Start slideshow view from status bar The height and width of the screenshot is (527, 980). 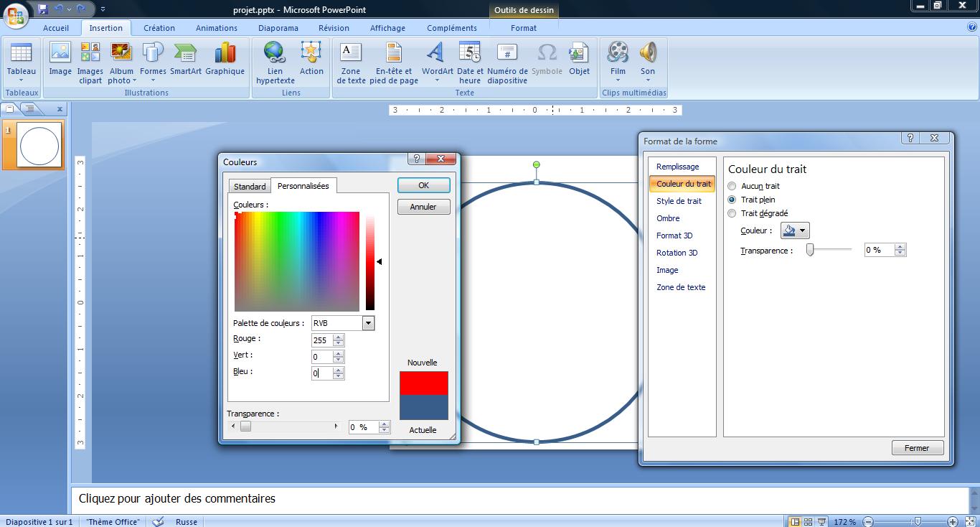822,522
